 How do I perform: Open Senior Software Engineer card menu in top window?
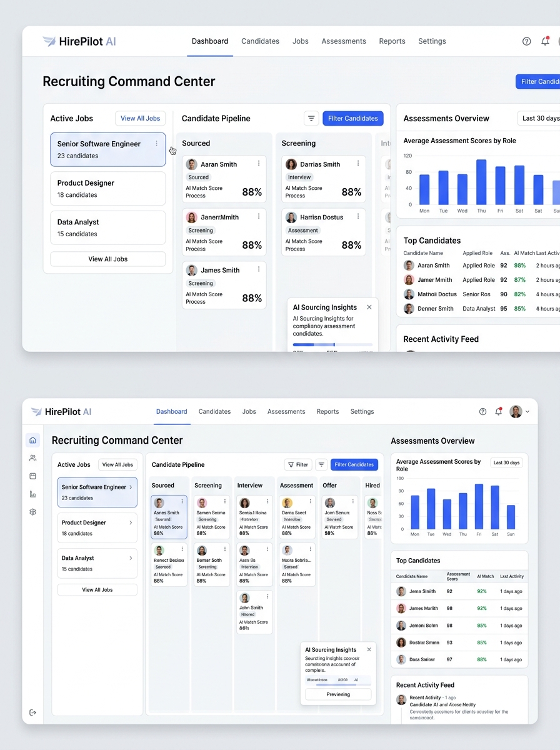point(156,144)
